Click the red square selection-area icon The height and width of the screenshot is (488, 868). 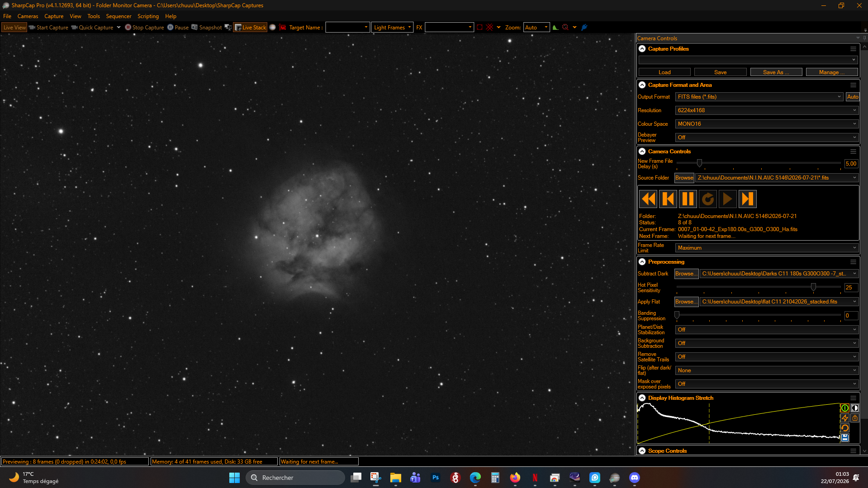click(479, 28)
